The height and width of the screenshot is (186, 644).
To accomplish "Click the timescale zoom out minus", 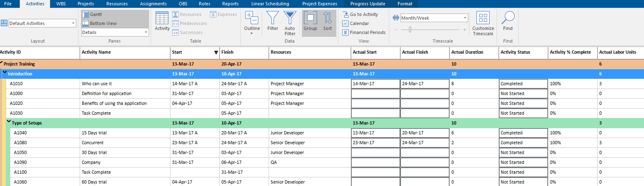I will point(396,29).
